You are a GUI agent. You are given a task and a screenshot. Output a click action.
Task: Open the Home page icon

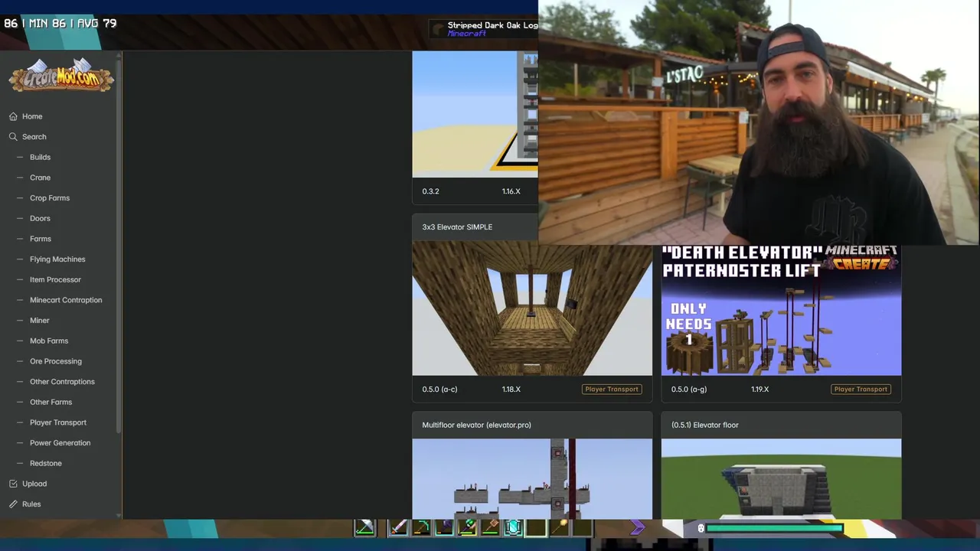pyautogui.click(x=13, y=116)
